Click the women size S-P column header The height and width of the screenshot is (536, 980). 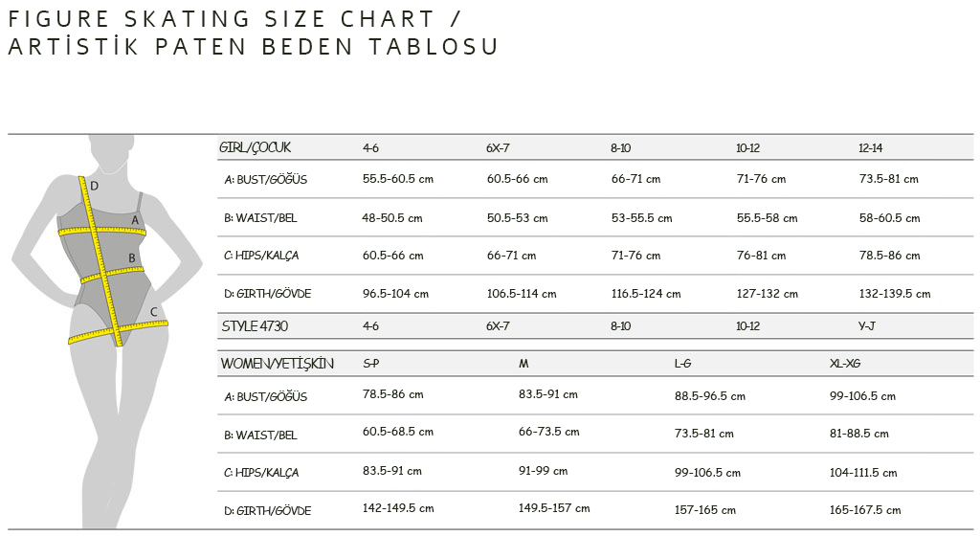click(x=371, y=364)
